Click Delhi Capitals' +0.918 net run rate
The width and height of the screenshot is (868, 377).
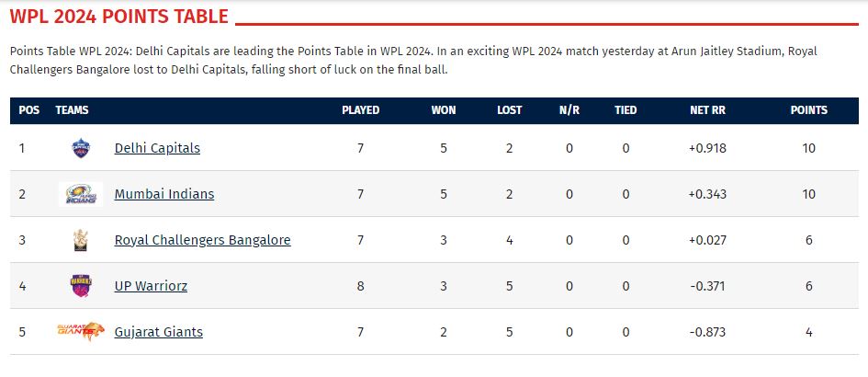(x=707, y=148)
